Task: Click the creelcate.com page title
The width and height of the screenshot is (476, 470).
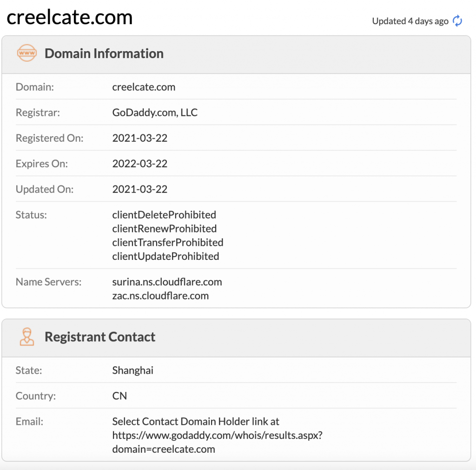Action: click(70, 18)
